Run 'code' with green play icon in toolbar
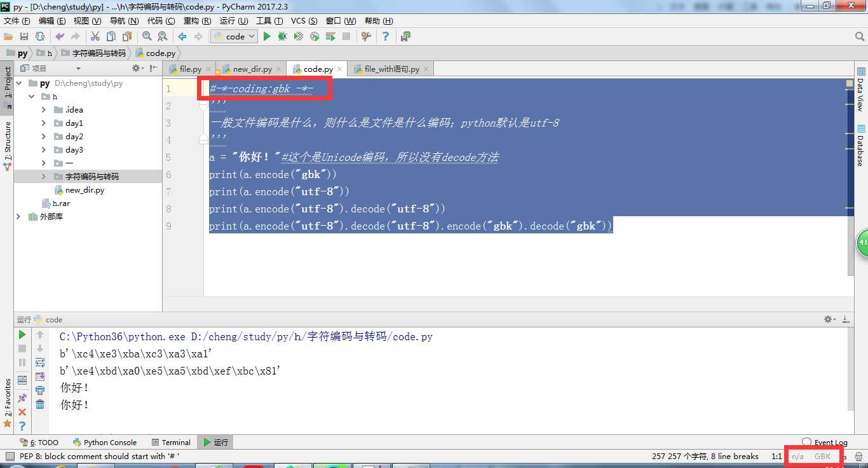This screenshot has height=468, width=868. (x=267, y=36)
